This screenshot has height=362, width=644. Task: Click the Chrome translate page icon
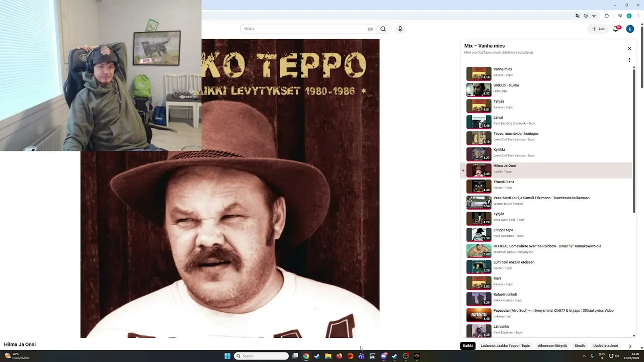tap(578, 16)
